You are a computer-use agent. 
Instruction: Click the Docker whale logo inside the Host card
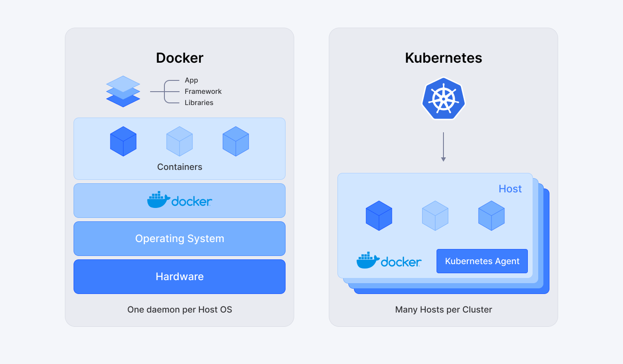[389, 260]
